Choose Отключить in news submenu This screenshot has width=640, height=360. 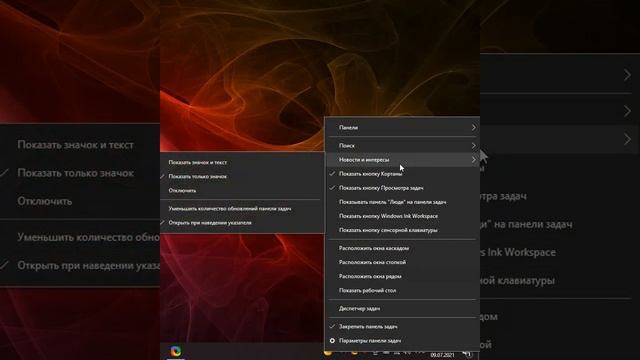pyautogui.click(x=241, y=191)
